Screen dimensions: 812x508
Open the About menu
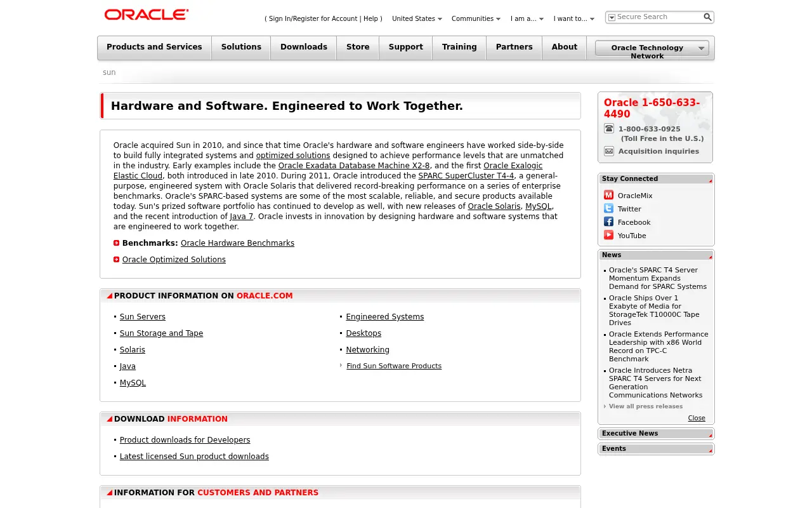pyautogui.click(x=565, y=48)
